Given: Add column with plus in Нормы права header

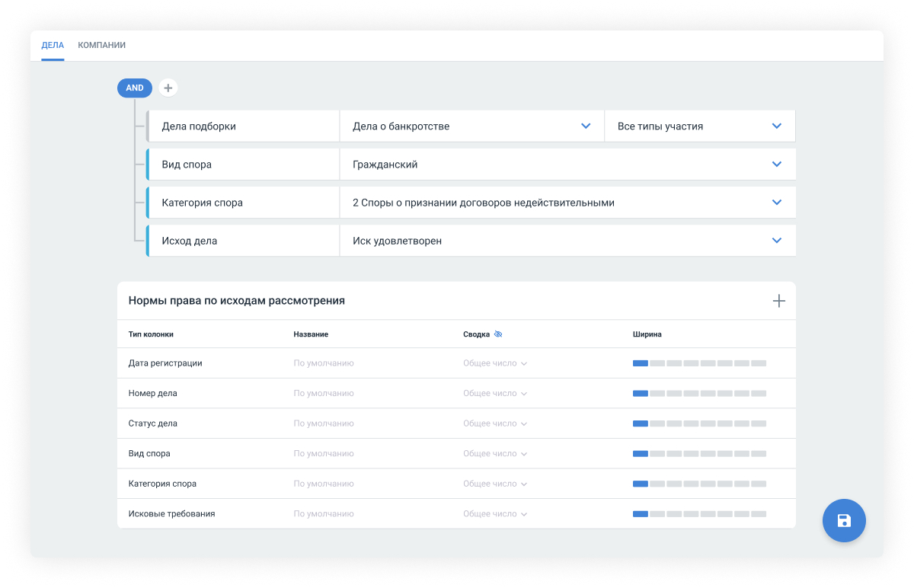Looking at the screenshot, I should (x=778, y=301).
